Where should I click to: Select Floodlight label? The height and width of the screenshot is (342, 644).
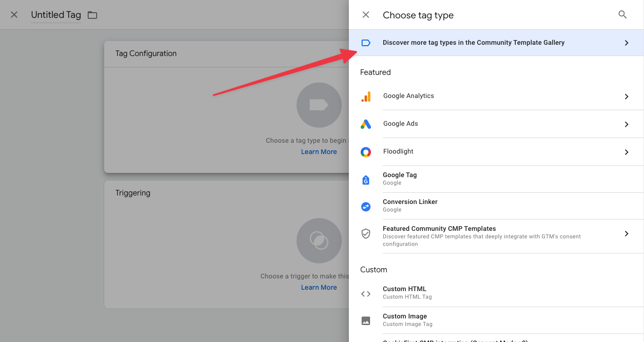(x=398, y=151)
